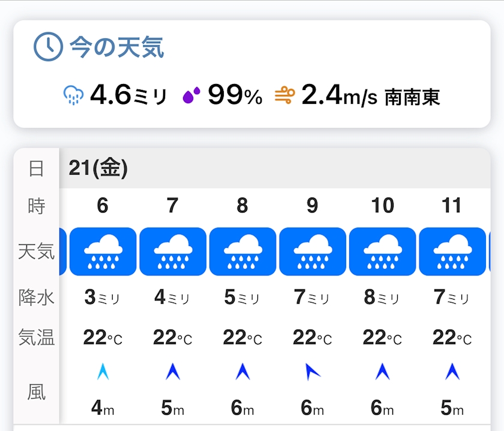
Task: Click the rain cloud precipitation icon near 4.6ミリ
Action: click(73, 95)
